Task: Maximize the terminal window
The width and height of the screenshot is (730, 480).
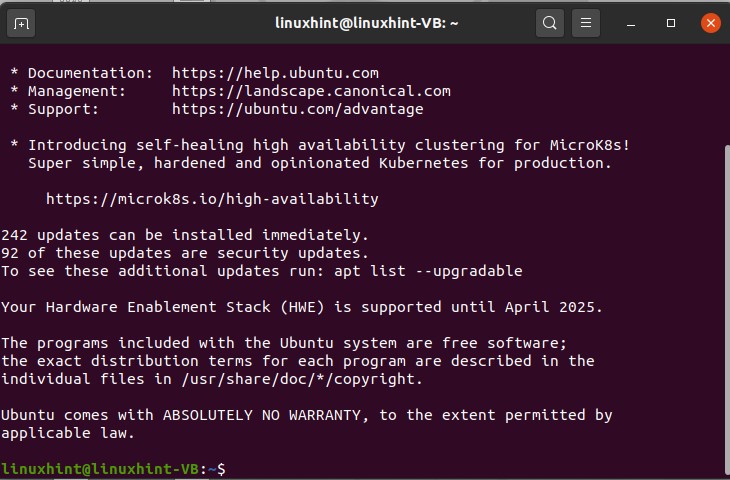Action: click(671, 23)
